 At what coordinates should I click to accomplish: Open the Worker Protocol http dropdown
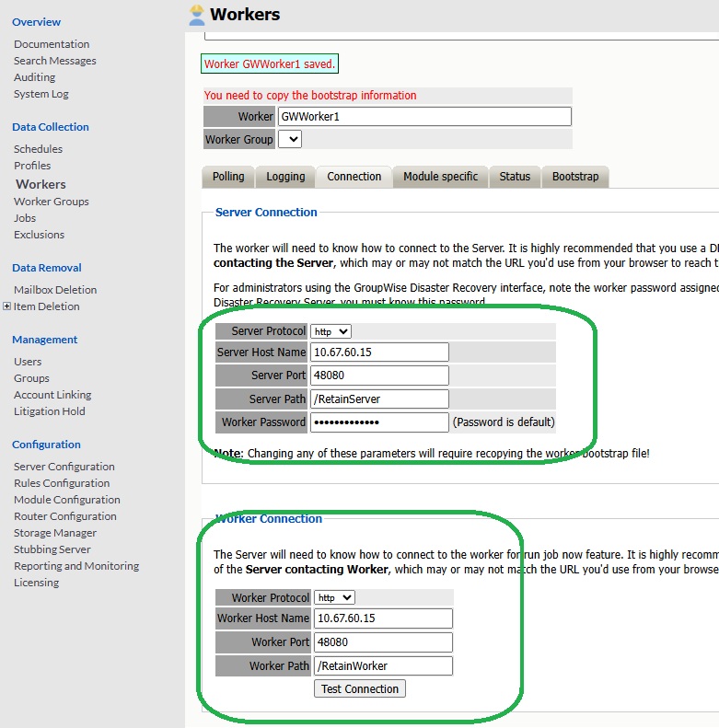tap(334, 597)
